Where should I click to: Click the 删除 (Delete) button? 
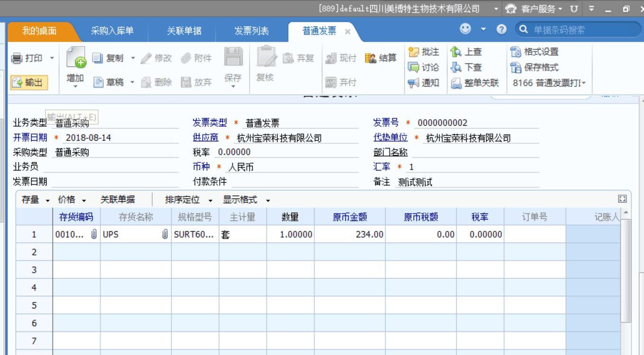click(156, 82)
